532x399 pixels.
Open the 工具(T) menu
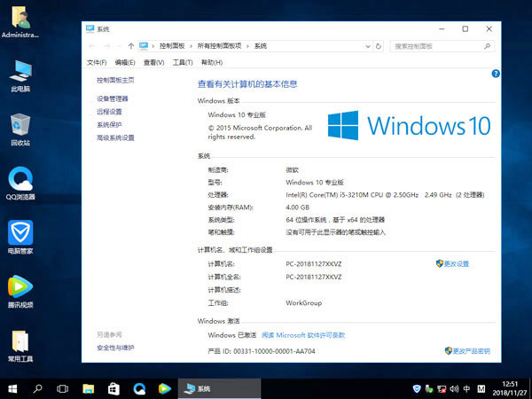tap(183, 62)
